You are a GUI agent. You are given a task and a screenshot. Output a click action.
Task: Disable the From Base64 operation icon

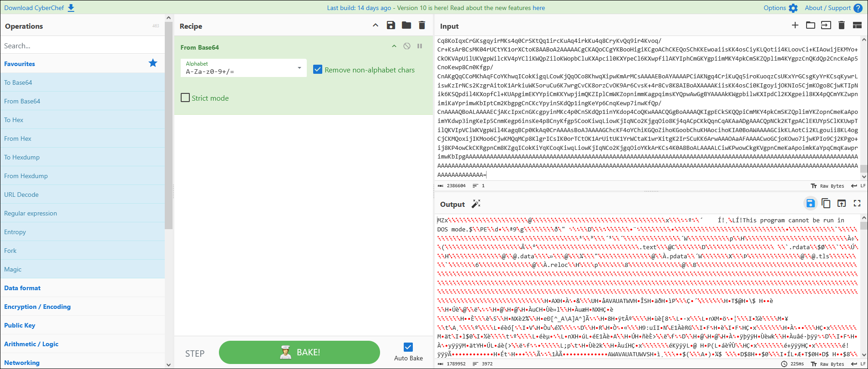[x=407, y=46]
